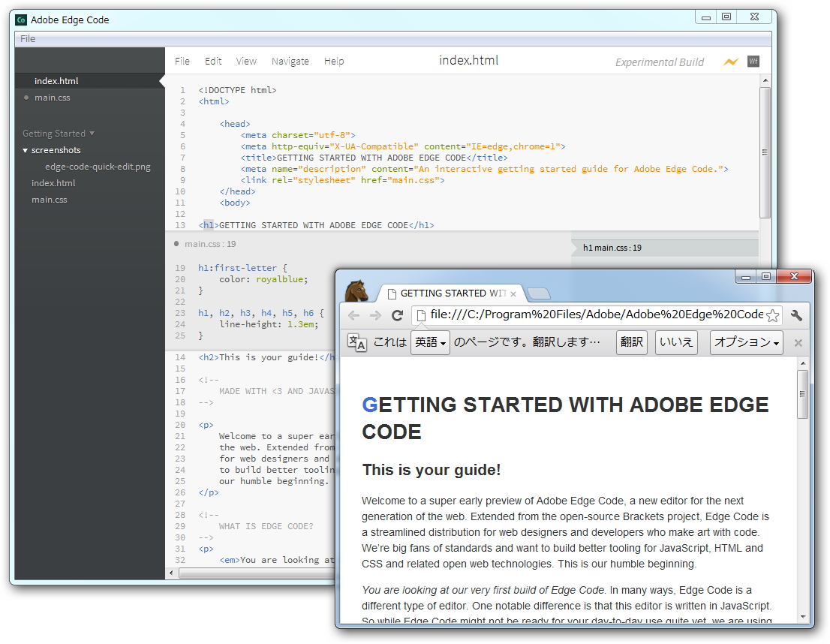This screenshot has height=644, width=830.
Task: Open a new browser tab
Action: click(539, 293)
